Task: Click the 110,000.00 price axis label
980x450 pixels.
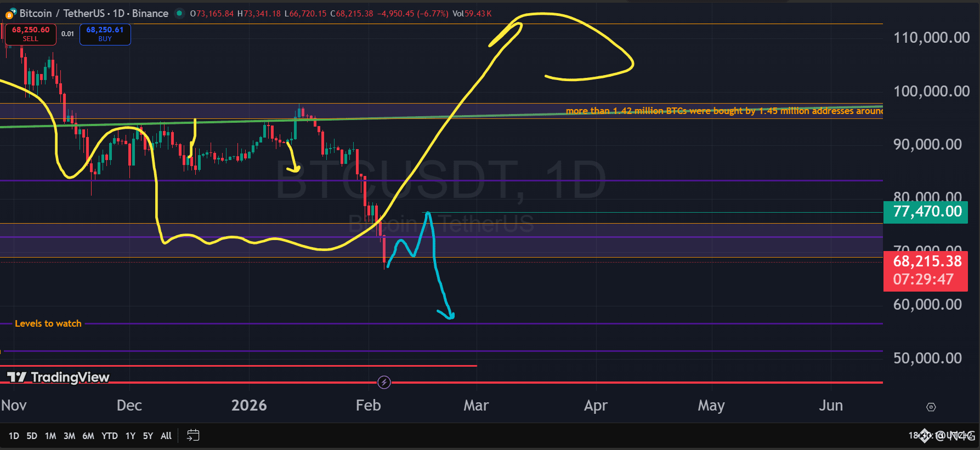Action: coord(931,38)
